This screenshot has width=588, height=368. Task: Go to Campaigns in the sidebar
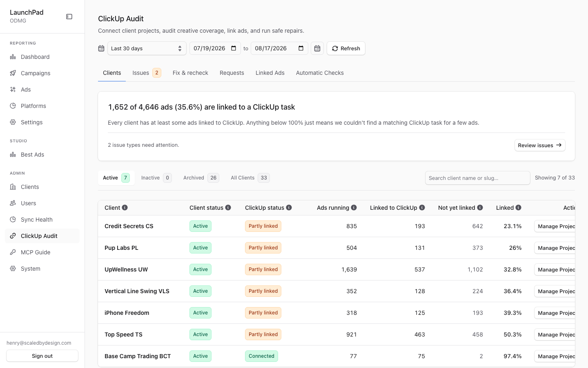(42, 73)
